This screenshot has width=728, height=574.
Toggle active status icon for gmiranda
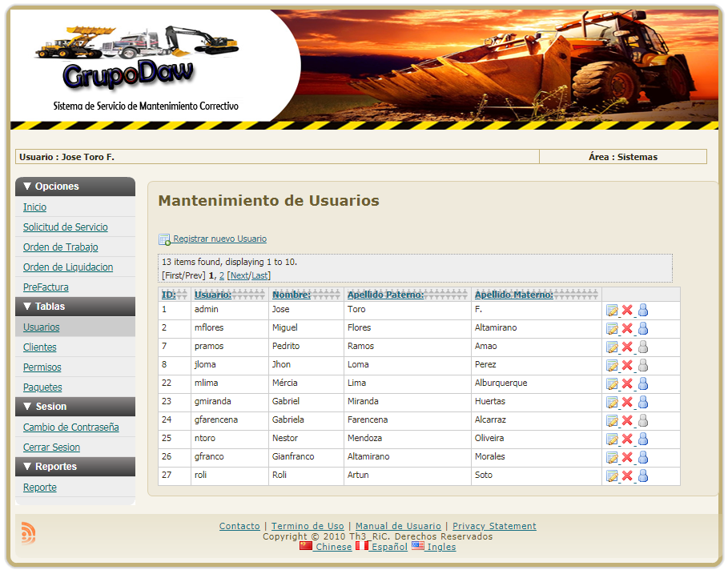point(643,402)
